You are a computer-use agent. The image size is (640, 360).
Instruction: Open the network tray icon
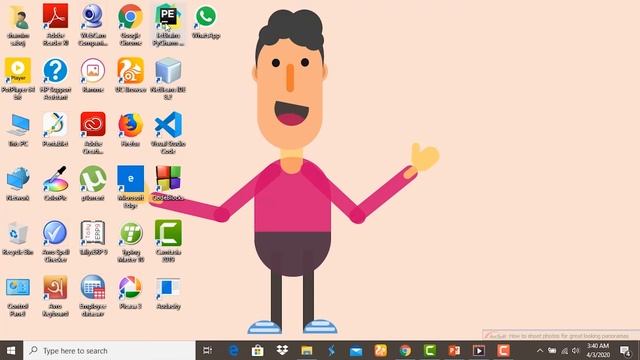(564, 351)
